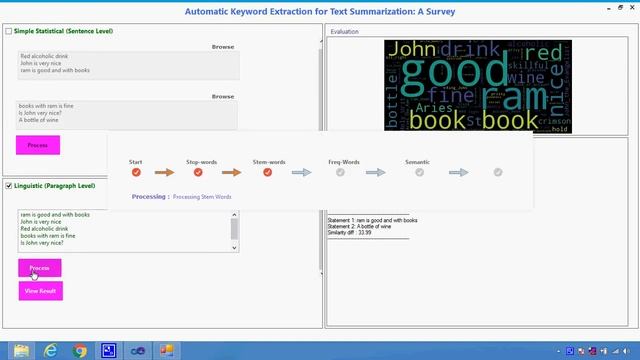This screenshot has width=640, height=360.
Task: Click the Freq-Words step label
Action: 344,162
